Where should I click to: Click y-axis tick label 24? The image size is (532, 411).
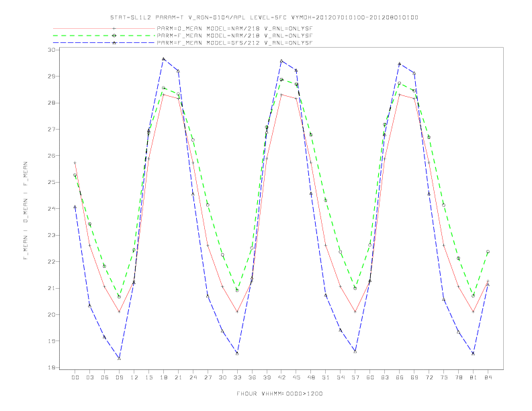pos(52,209)
